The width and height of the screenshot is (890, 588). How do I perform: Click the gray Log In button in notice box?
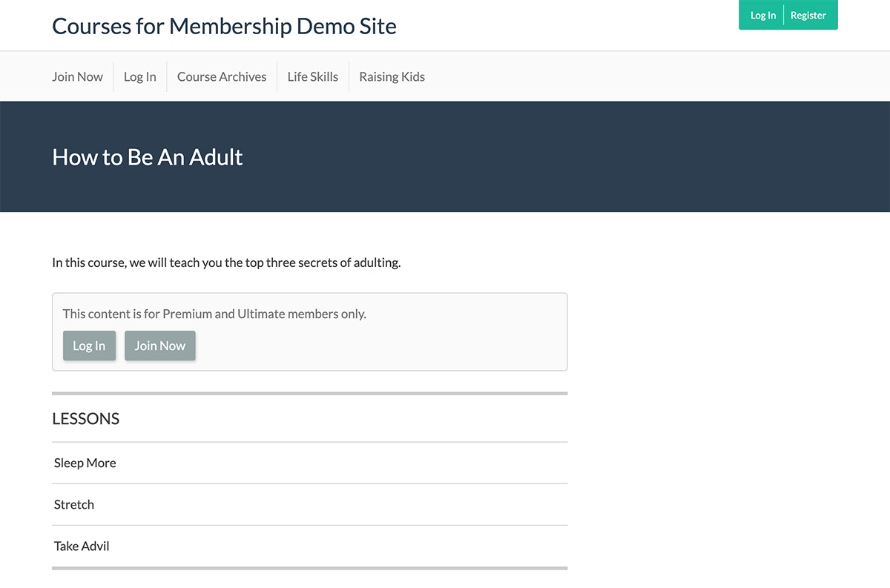click(x=89, y=346)
